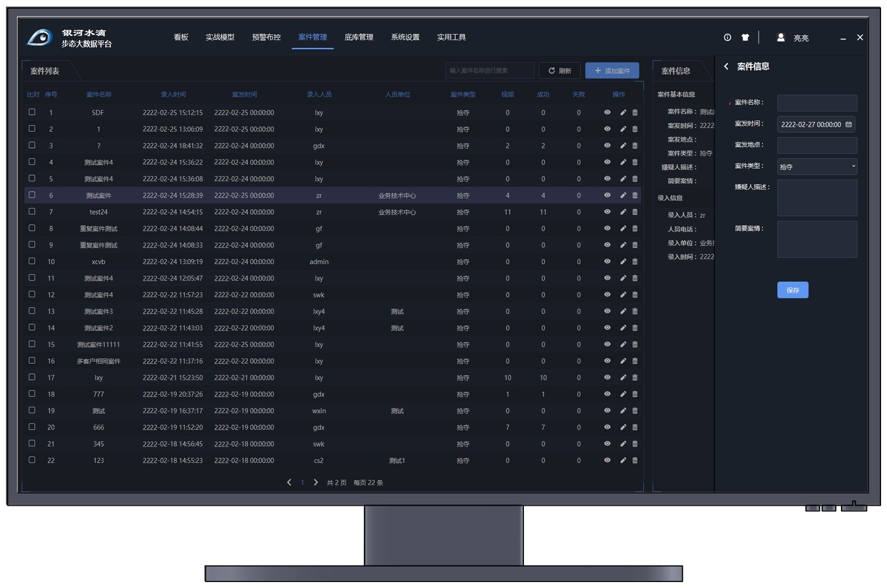
Task: Select the checkbox for row 7 test24
Action: coord(32,211)
